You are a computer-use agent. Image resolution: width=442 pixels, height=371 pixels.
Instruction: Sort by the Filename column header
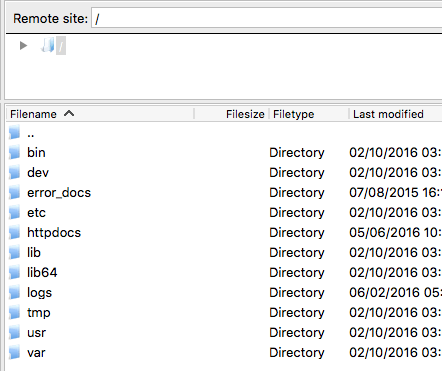click(33, 114)
